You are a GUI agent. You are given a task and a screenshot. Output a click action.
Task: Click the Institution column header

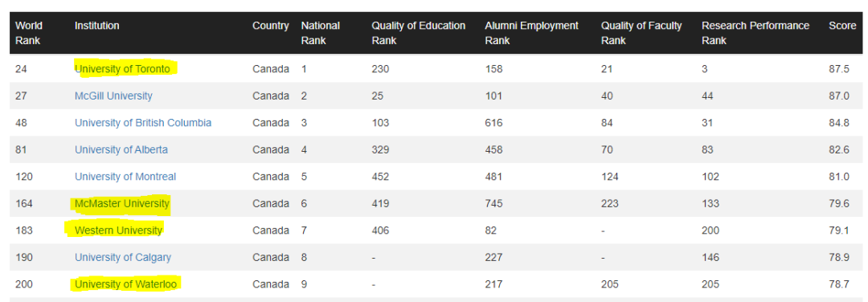coord(97,26)
